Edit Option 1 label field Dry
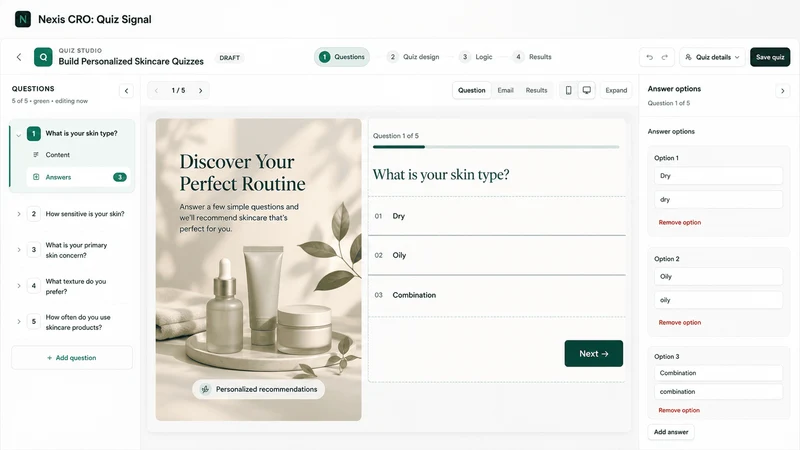The width and height of the screenshot is (800, 450). click(x=718, y=176)
